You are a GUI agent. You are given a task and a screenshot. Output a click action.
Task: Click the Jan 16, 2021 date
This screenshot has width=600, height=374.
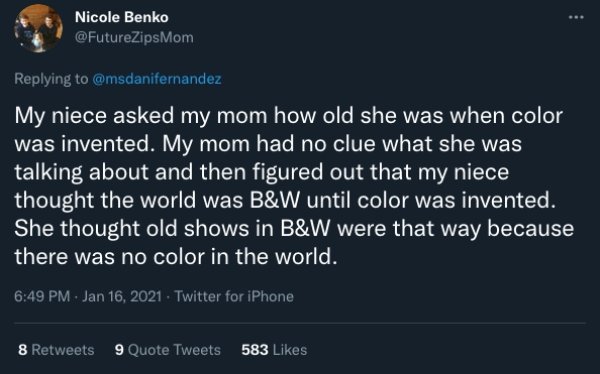(x=122, y=296)
